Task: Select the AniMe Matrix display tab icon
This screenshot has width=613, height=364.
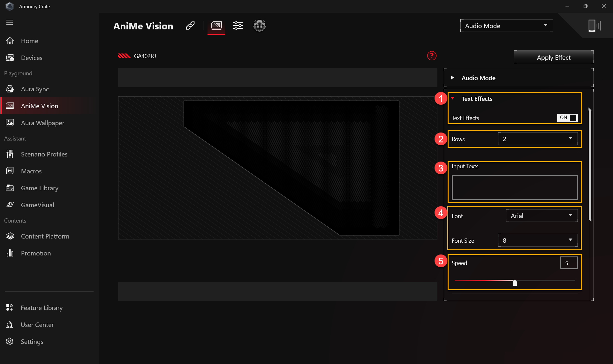Action: (x=216, y=26)
